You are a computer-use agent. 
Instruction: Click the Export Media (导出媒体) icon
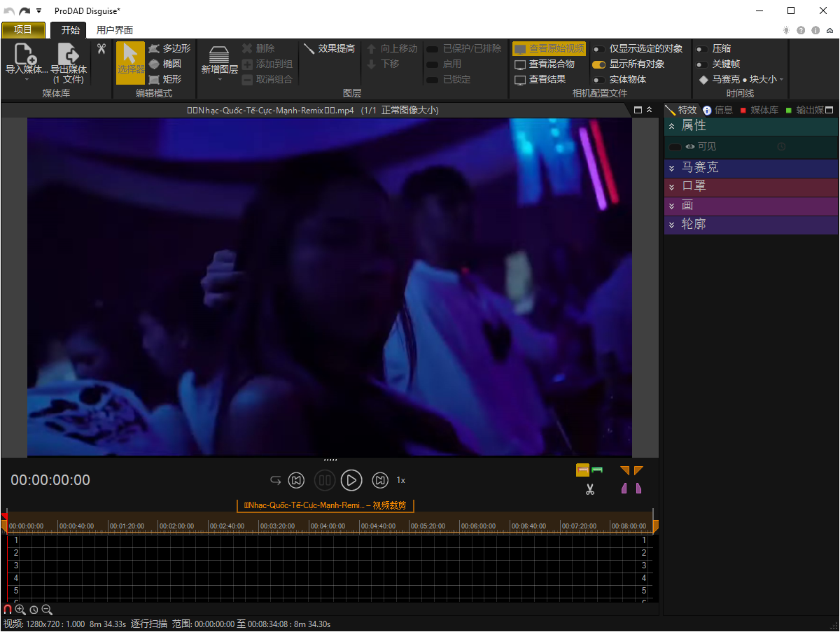(68, 55)
